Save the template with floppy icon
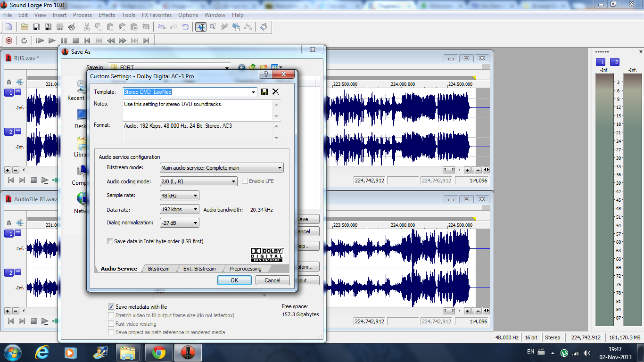Viewport: 644px width, 362px height. click(264, 92)
